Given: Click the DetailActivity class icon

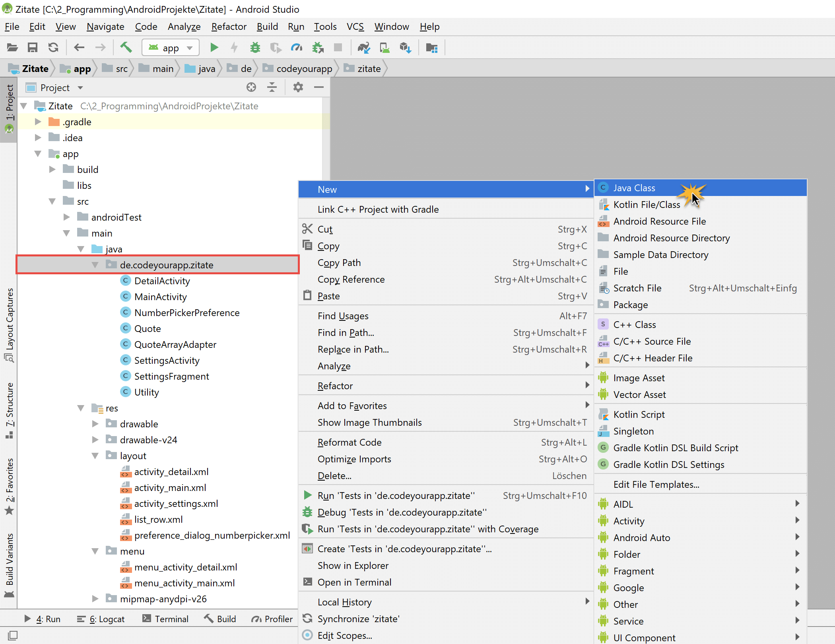Looking at the screenshot, I should (x=126, y=281).
